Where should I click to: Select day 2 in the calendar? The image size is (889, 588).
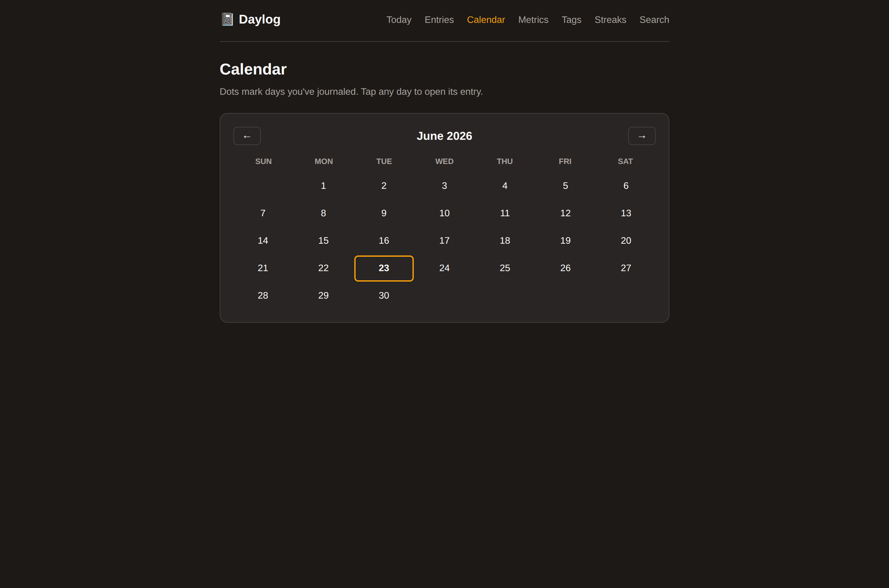pos(384,186)
